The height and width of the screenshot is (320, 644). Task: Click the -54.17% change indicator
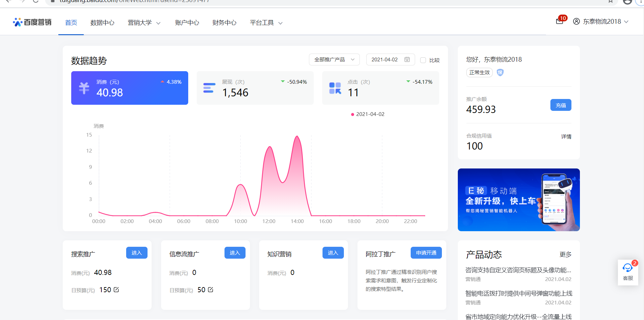point(419,82)
